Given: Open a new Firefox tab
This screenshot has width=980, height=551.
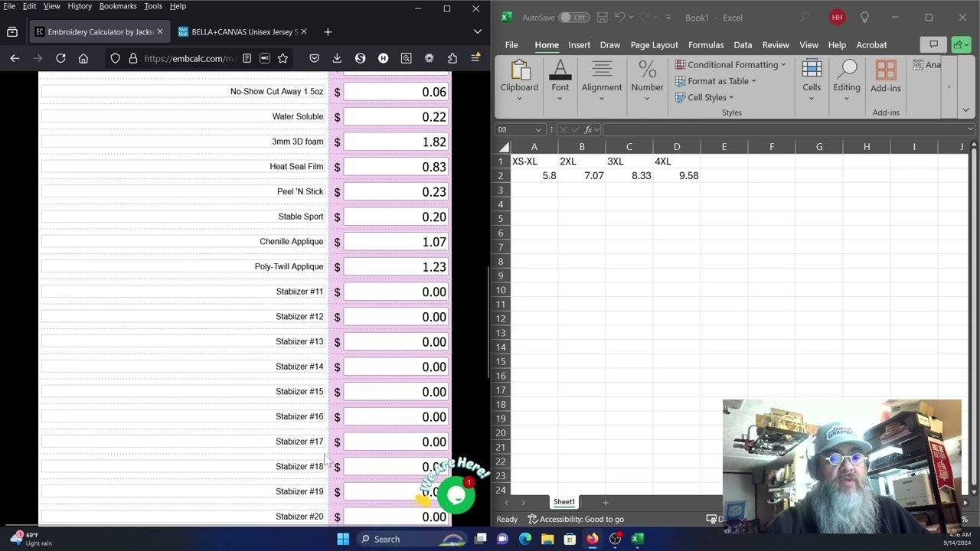Looking at the screenshot, I should coord(328,32).
